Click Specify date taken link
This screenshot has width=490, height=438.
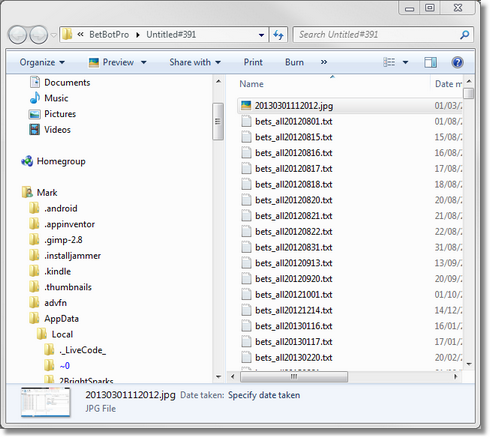click(264, 395)
